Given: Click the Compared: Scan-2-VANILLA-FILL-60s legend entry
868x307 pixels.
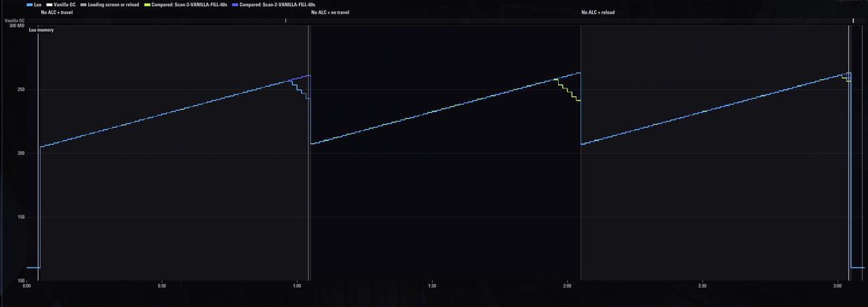Looking at the screenshot, I should [273, 5].
